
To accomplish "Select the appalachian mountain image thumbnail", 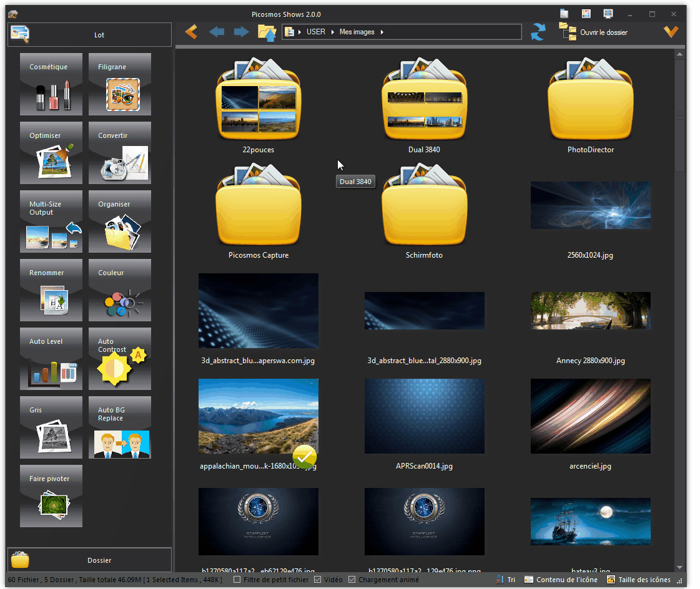I will point(259,416).
